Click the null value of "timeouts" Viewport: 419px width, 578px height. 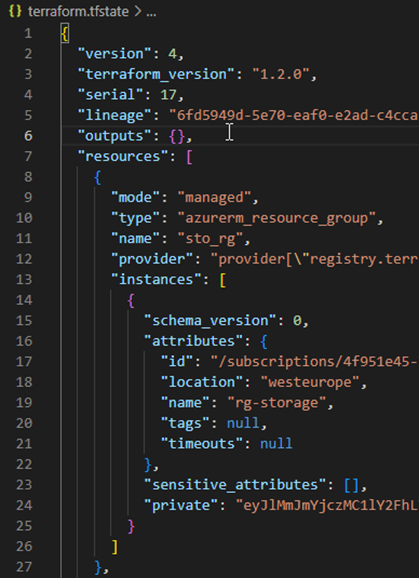[x=277, y=443]
